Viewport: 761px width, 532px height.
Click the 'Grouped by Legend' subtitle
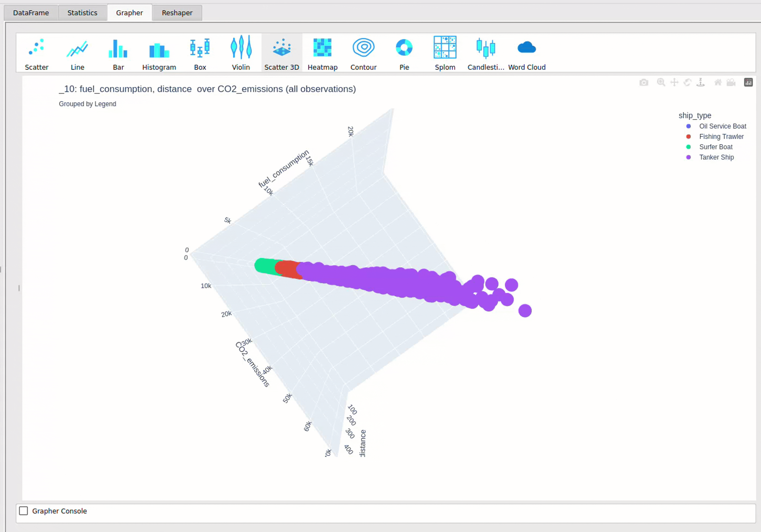88,104
